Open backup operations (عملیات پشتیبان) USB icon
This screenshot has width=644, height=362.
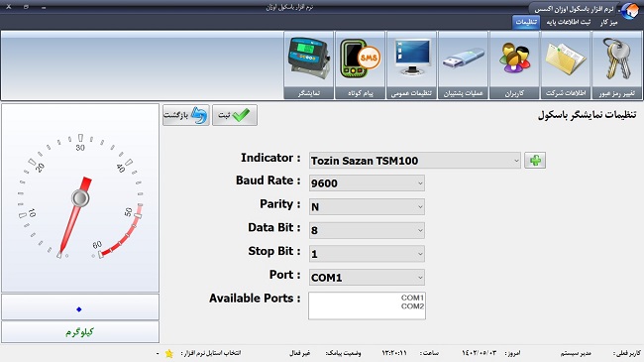click(463, 65)
